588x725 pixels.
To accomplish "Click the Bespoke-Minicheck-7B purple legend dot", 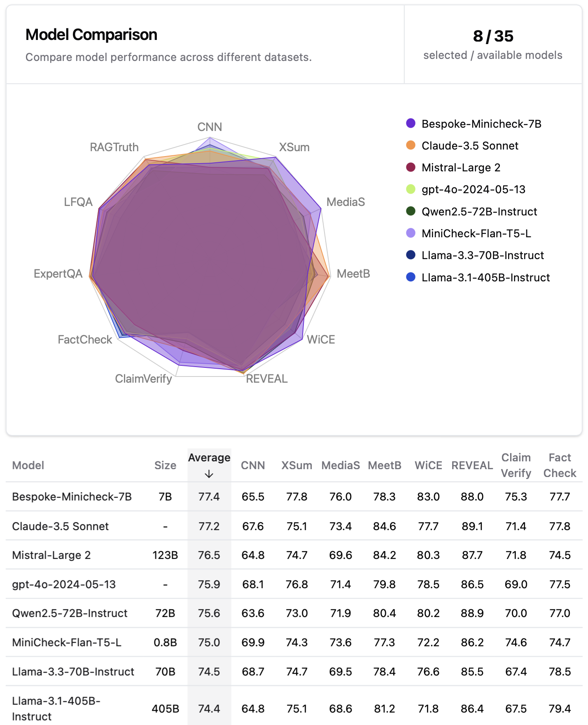I will [411, 123].
